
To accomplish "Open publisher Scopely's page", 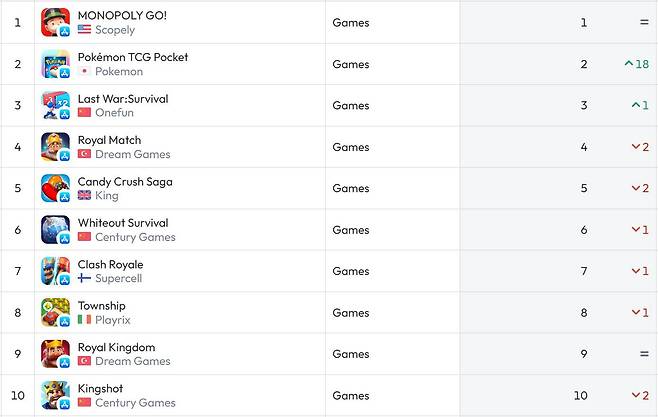I will pyautogui.click(x=114, y=30).
